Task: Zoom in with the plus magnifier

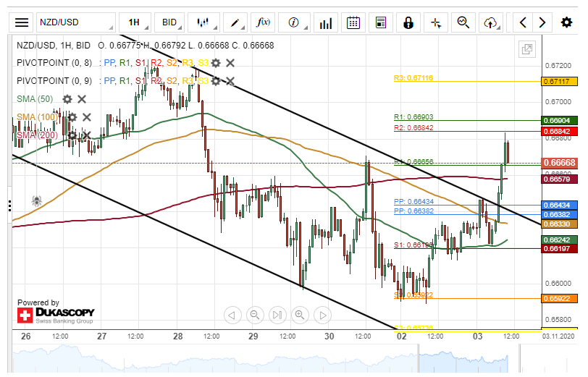Action: [x=300, y=315]
